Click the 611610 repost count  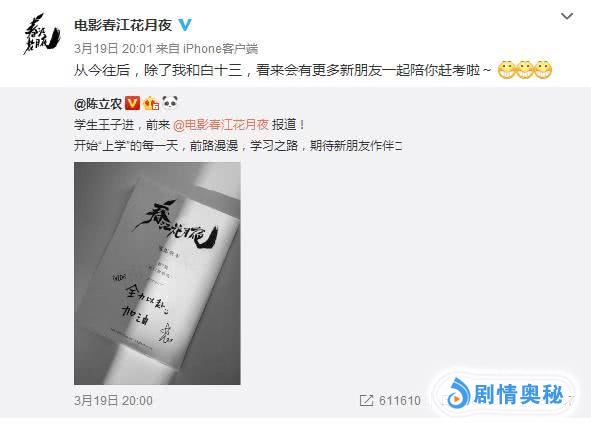(400, 400)
